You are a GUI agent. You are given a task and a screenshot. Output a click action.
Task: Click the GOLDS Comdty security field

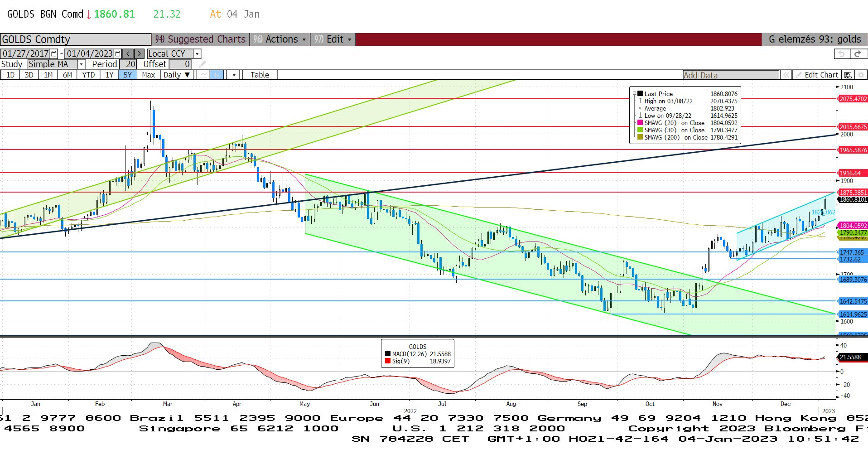(x=76, y=39)
